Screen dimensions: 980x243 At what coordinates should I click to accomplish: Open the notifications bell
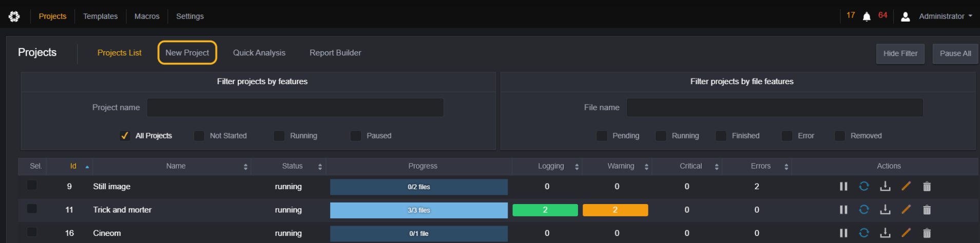867,16
